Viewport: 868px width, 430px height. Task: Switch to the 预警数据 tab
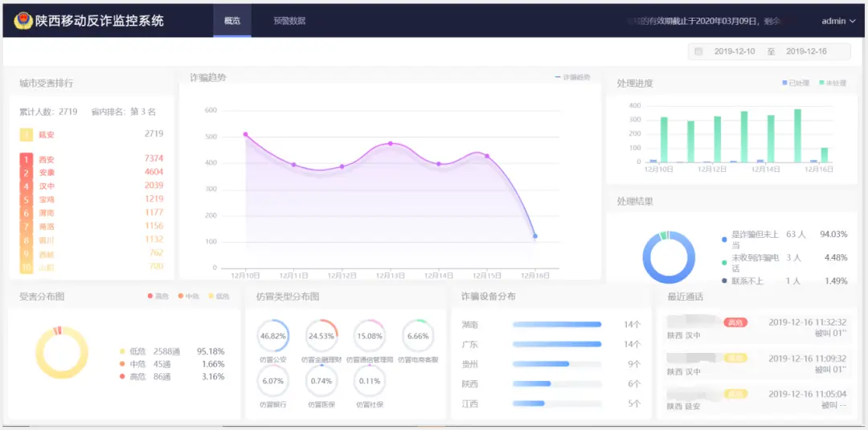click(x=289, y=21)
